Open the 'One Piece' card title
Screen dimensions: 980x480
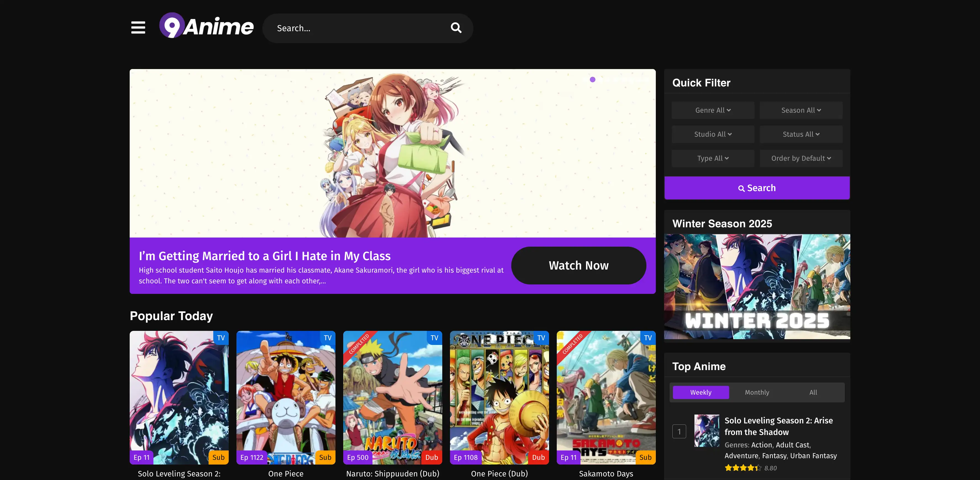(286, 474)
